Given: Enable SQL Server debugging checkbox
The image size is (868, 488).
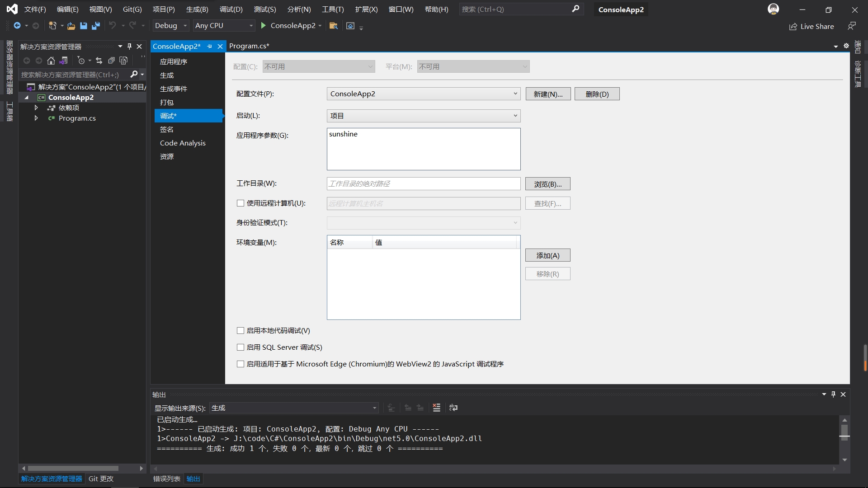Looking at the screenshot, I should pos(241,347).
